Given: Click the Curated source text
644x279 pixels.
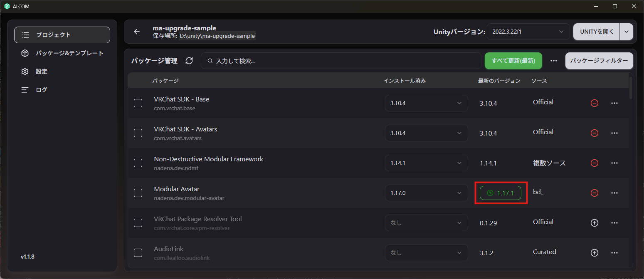Looking at the screenshot, I should tap(544, 252).
